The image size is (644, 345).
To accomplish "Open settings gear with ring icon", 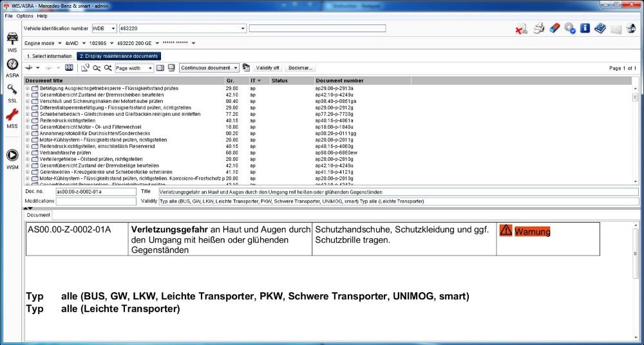I will 570,28.
